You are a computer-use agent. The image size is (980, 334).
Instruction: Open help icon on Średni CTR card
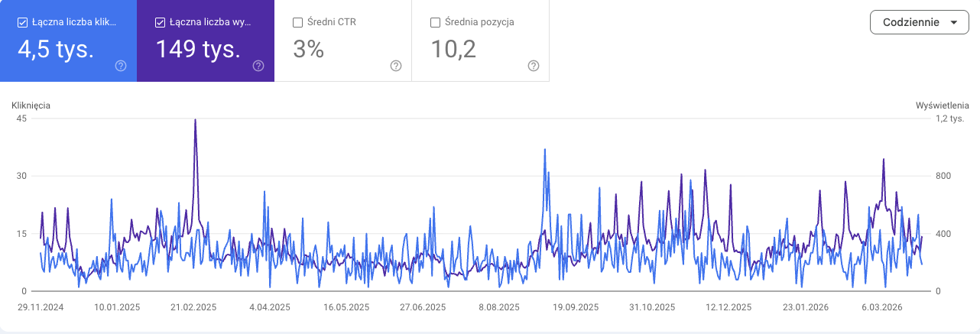tap(396, 66)
